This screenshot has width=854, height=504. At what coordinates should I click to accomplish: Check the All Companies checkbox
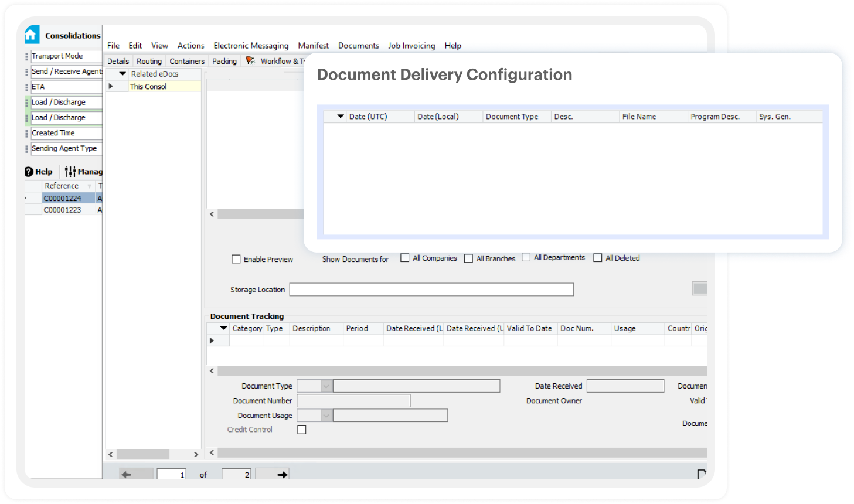tap(405, 258)
